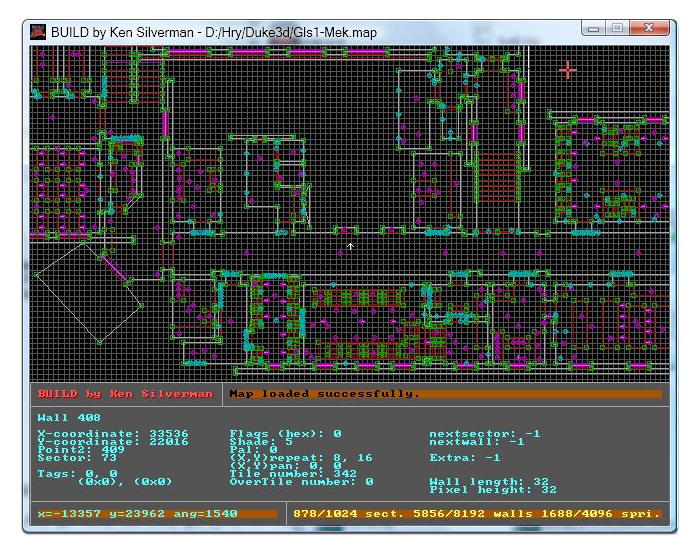Click the '5856/8192 walls' counter
This screenshot has height=550, width=700.
click(x=472, y=514)
